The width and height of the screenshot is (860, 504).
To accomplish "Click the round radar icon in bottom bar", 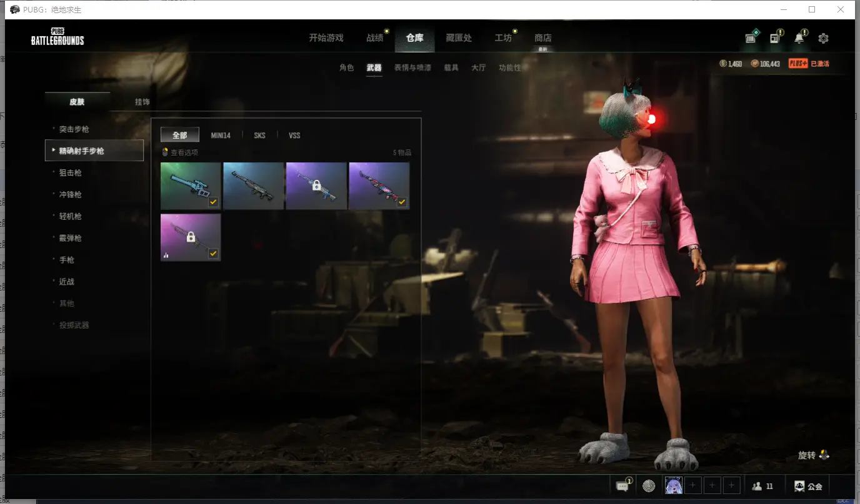I will pos(649,486).
